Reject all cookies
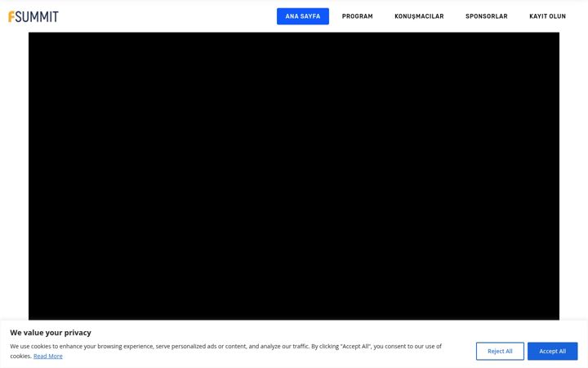588x368 pixels. coord(500,351)
